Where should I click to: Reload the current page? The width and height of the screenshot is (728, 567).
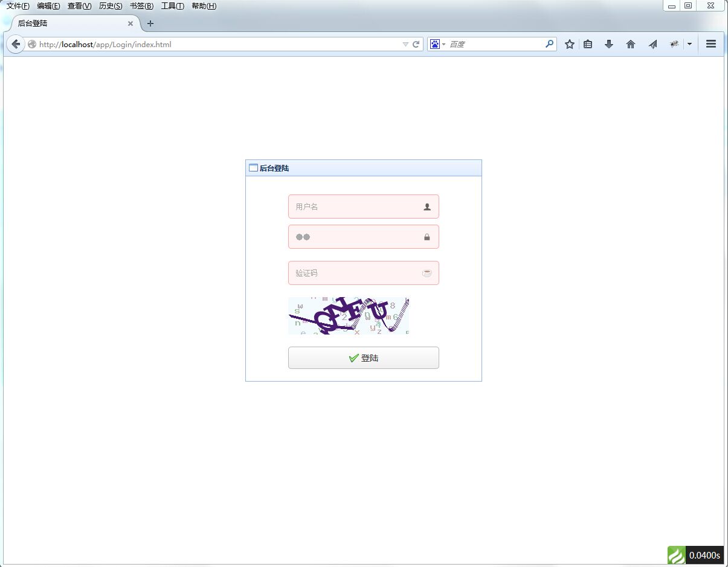416,44
